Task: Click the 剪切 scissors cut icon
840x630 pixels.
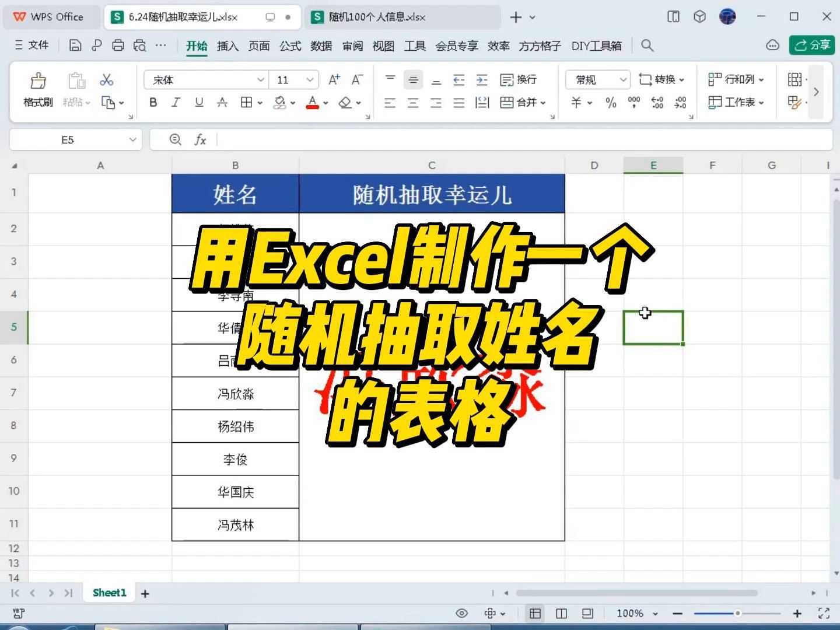Action: click(106, 79)
